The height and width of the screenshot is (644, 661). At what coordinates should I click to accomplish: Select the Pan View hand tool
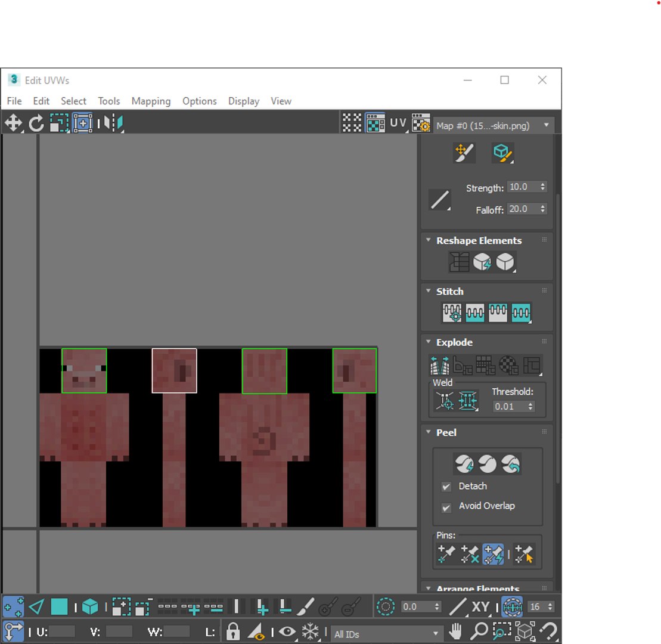(455, 631)
